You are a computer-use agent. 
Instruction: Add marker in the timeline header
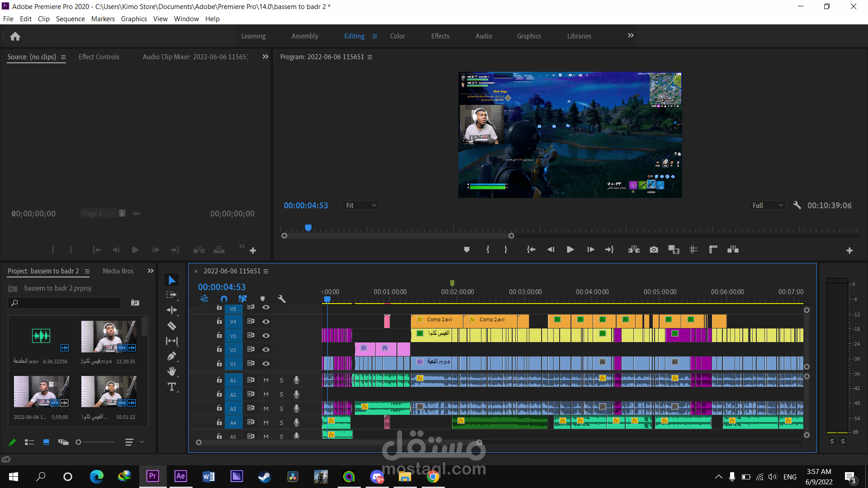click(263, 299)
